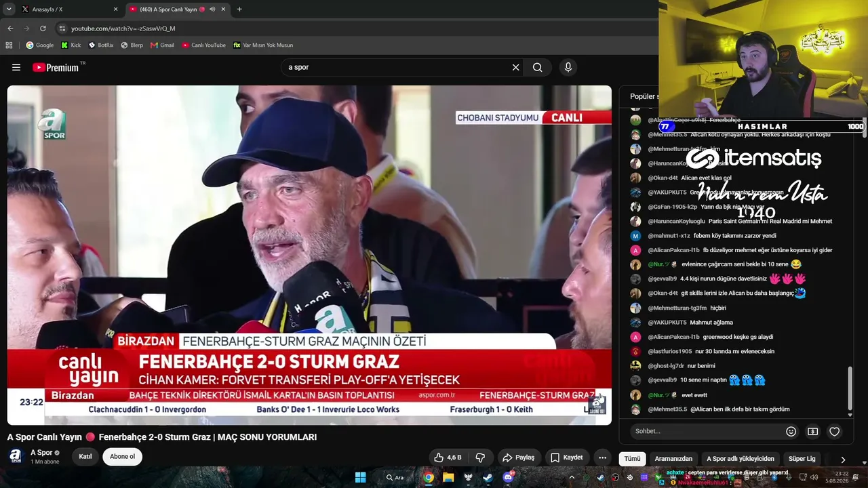
Task: Close the Anasayfa / X tab
Action: (115, 9)
